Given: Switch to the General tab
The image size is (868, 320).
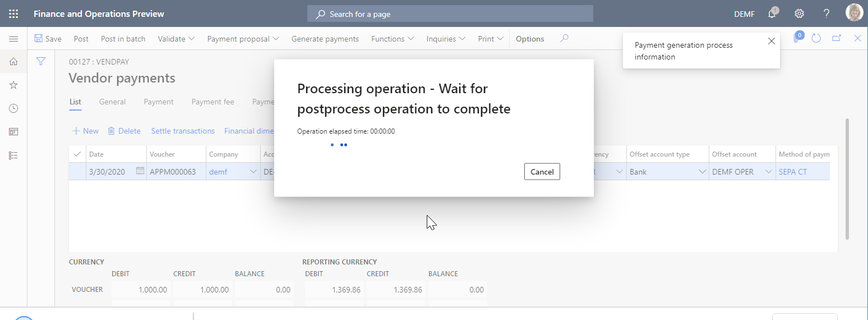Looking at the screenshot, I should (x=112, y=102).
